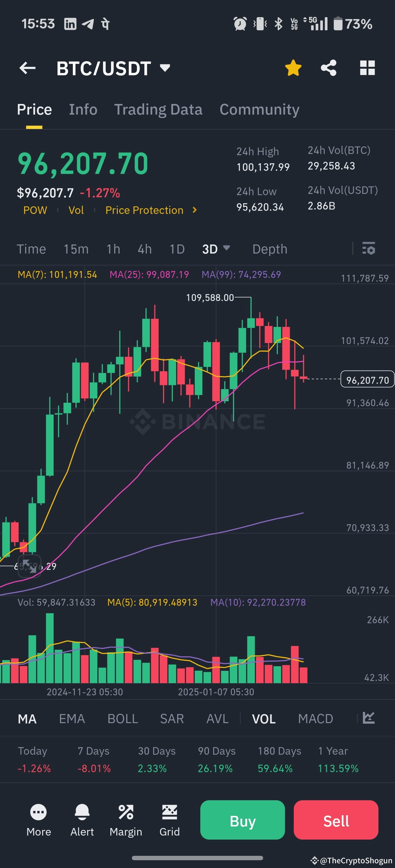Enable the MA indicator
395x868 pixels.
27,718
